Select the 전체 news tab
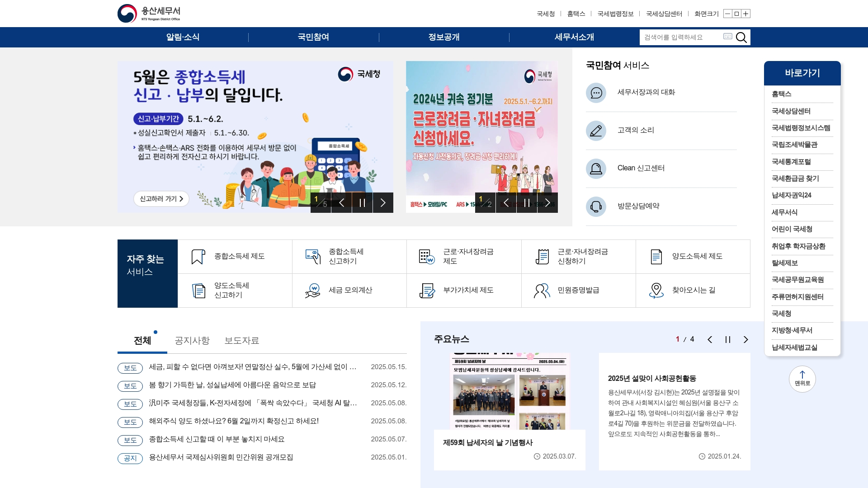 coord(142,341)
